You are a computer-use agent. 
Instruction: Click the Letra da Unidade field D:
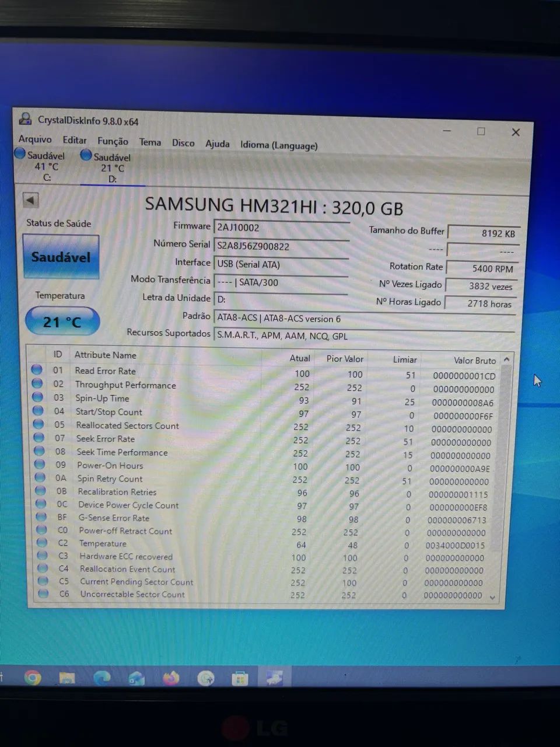click(x=281, y=300)
